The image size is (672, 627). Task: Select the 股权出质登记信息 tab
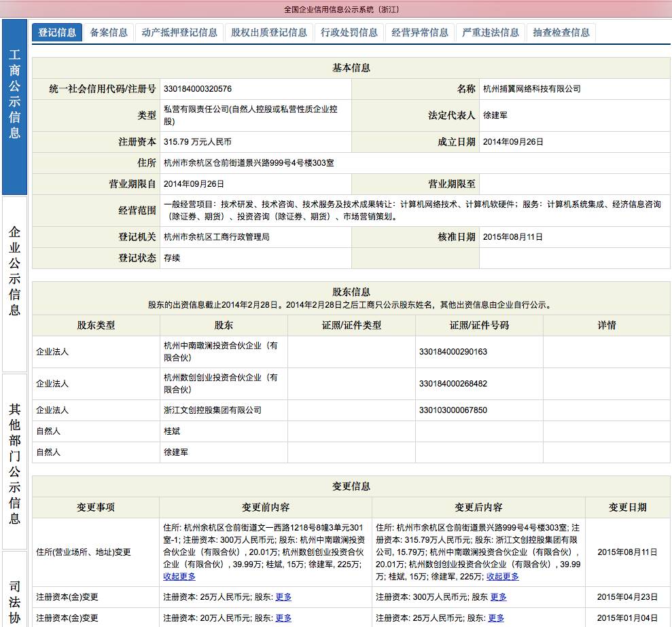click(268, 33)
